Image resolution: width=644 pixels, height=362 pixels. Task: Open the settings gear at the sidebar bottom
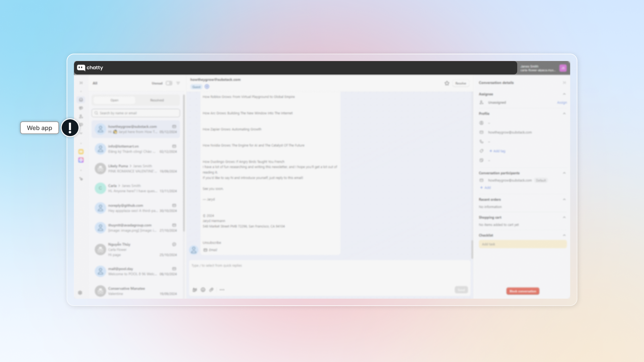(x=80, y=293)
